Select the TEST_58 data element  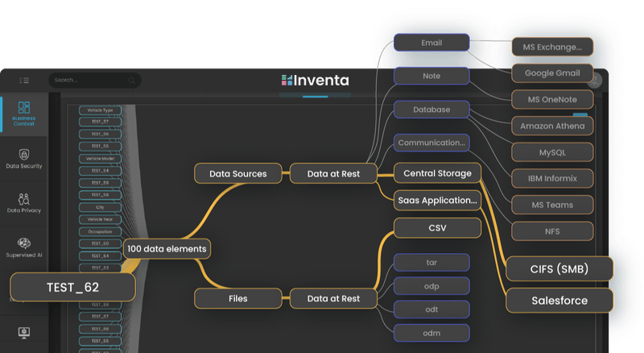pos(100,195)
